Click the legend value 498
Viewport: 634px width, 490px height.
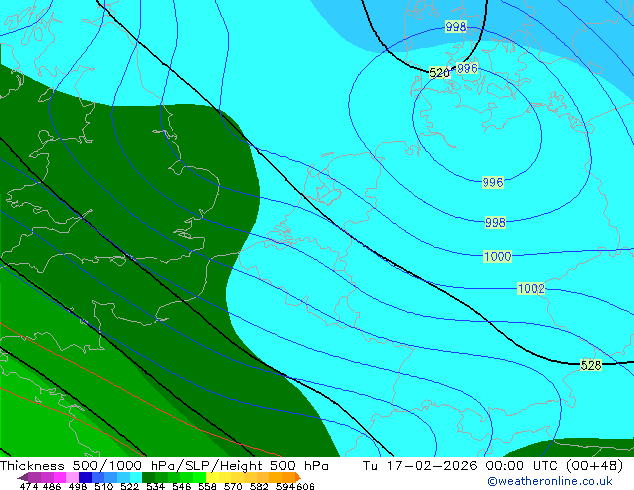point(78,486)
